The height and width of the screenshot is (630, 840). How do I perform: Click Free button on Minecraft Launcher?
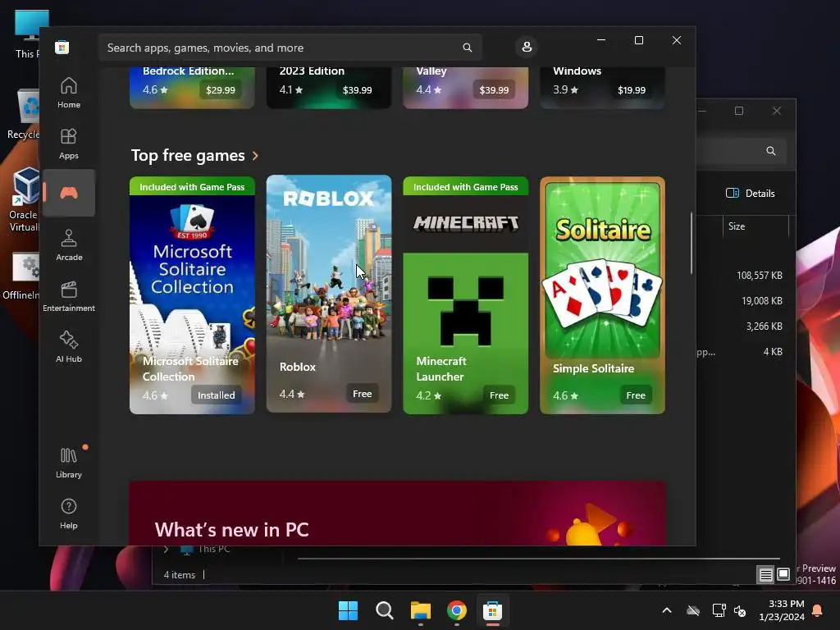click(x=499, y=395)
